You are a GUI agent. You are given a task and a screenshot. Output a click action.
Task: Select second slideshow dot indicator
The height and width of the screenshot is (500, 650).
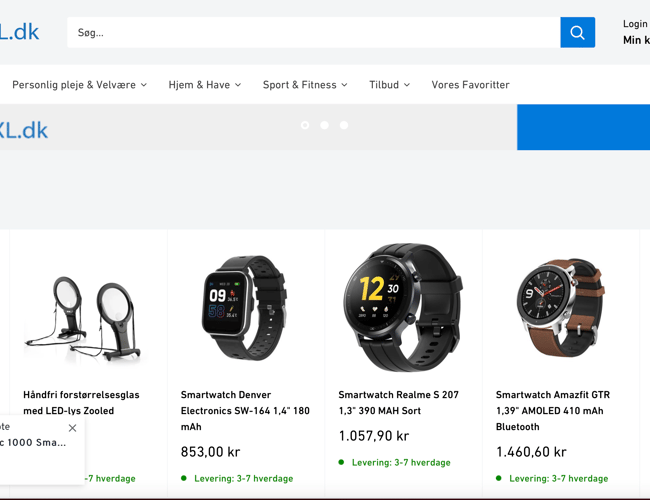(x=325, y=125)
